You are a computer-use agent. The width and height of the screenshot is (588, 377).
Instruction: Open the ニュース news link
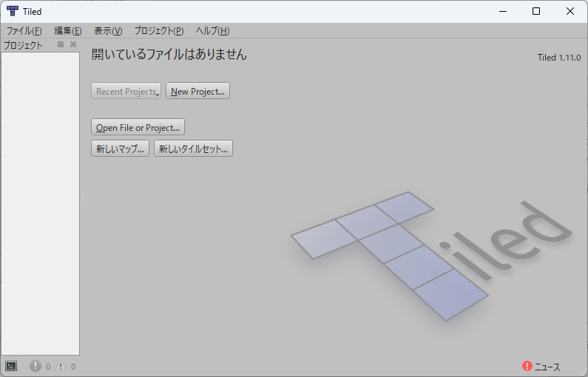pyautogui.click(x=547, y=367)
